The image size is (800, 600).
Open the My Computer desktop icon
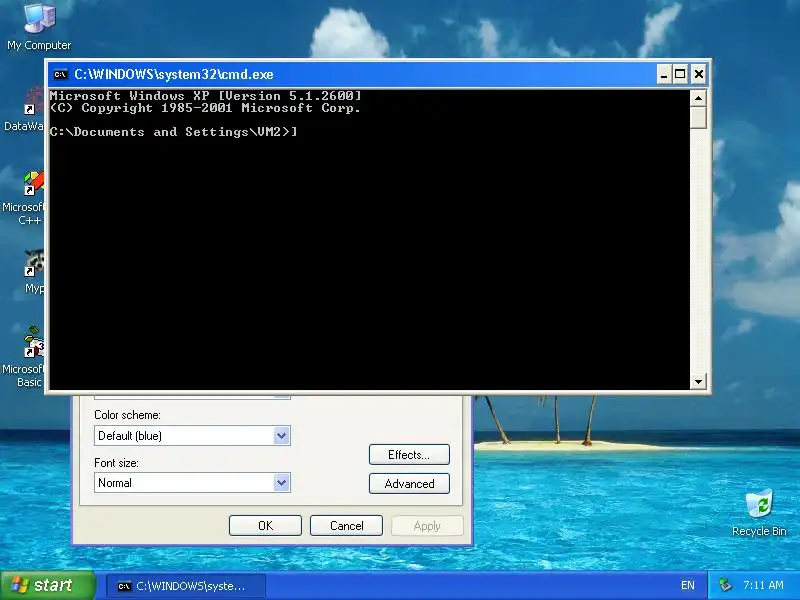click(39, 27)
